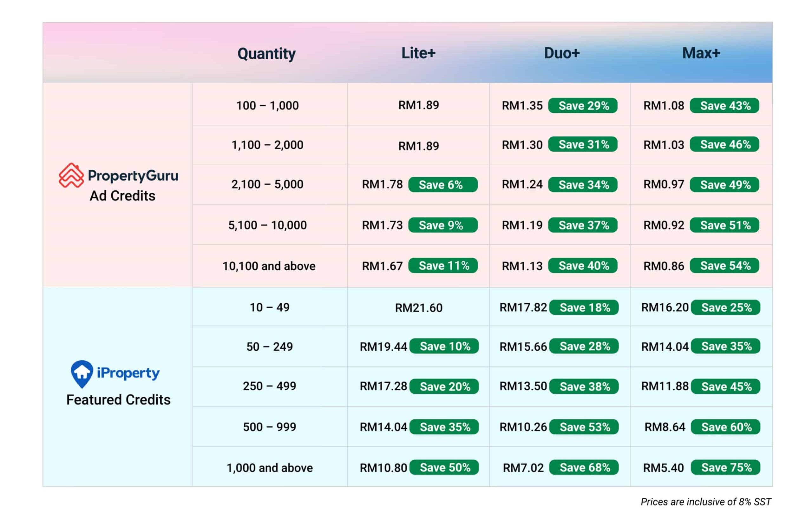Select the Lite+ column header
Image resolution: width=812 pixels, height=528 pixels.
click(418, 53)
